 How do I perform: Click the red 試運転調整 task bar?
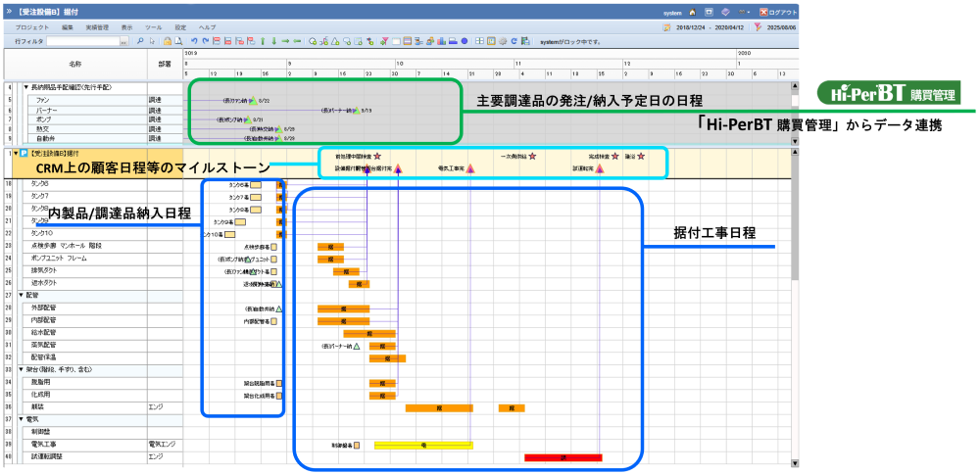(563, 457)
